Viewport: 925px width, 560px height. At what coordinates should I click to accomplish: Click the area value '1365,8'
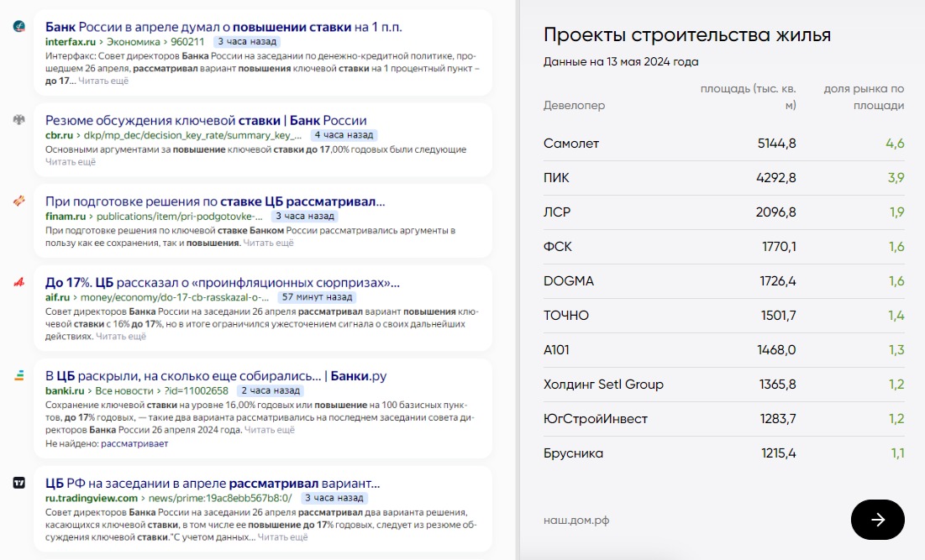777,385
